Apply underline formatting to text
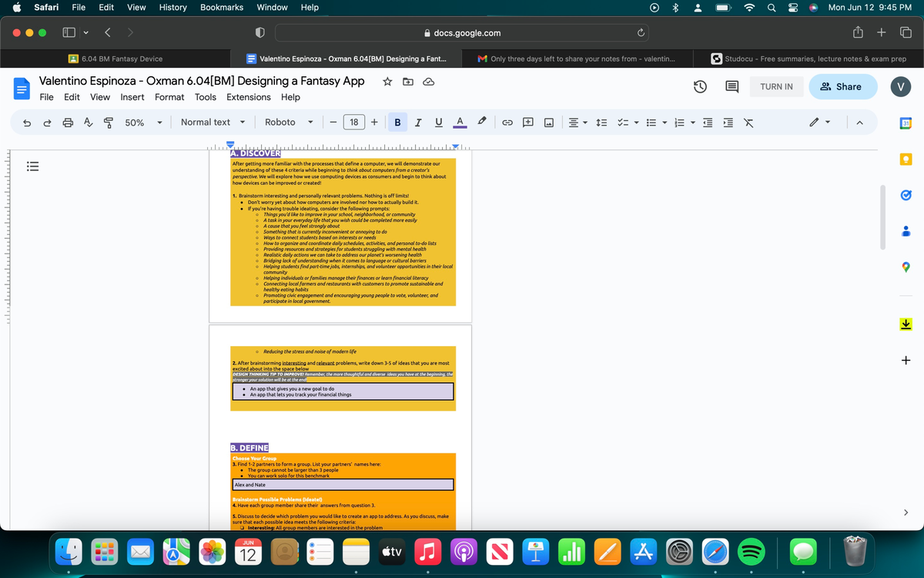924x578 pixels. (438, 122)
